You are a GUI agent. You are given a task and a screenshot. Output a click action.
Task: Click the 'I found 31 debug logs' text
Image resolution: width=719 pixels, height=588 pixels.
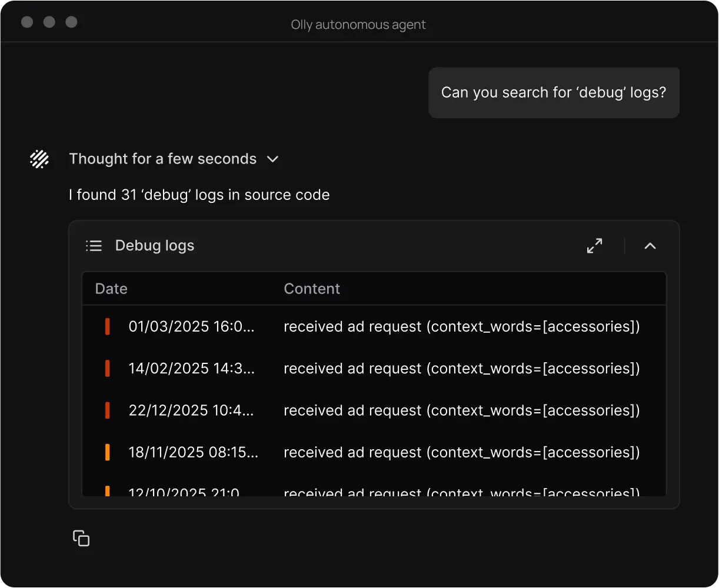pos(199,195)
